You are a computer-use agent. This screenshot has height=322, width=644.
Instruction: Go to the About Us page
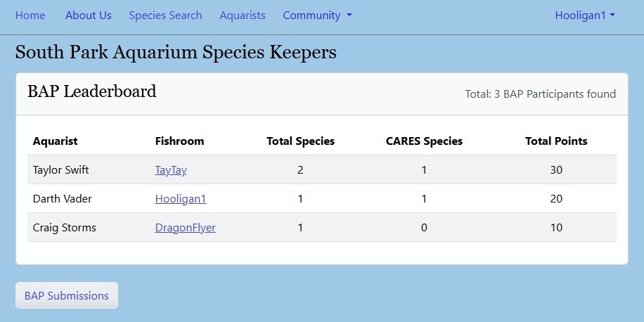(89, 15)
